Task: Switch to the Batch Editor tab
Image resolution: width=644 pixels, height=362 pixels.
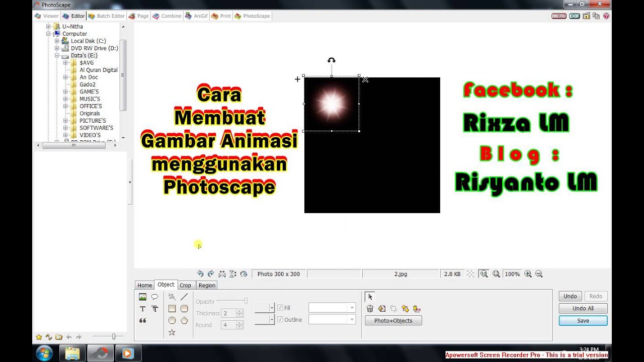Action: pos(106,16)
